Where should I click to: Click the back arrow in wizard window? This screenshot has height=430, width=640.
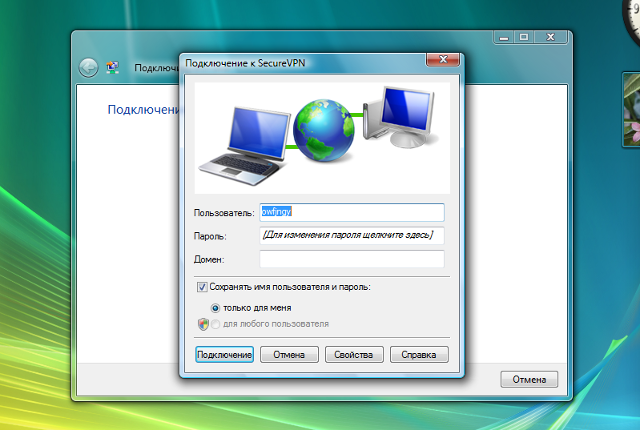(x=88, y=68)
